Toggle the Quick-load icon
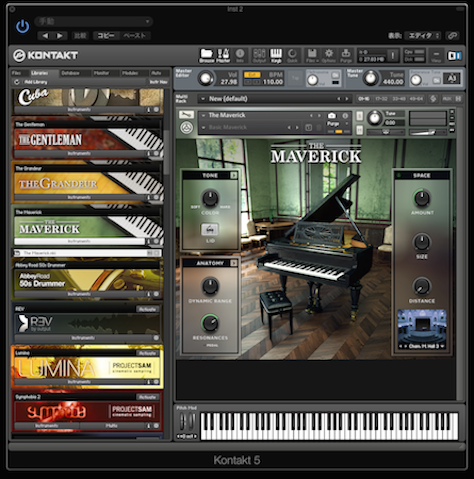The image size is (474, 479). point(292,55)
